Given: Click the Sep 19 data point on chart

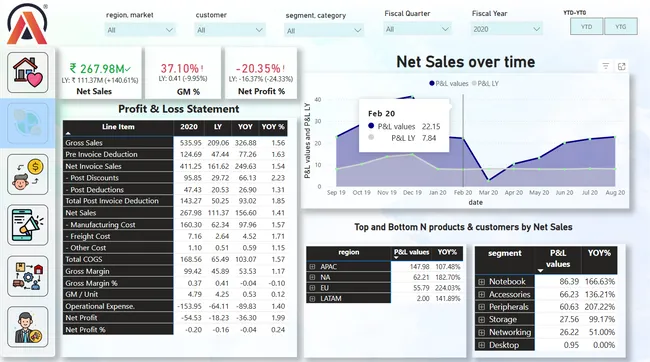Looking at the screenshot, I should pyautogui.click(x=337, y=136).
